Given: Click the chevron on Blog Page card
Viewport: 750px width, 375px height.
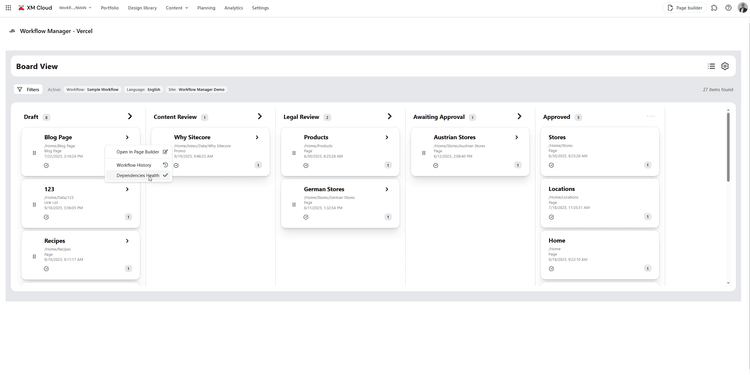Looking at the screenshot, I should [x=127, y=137].
